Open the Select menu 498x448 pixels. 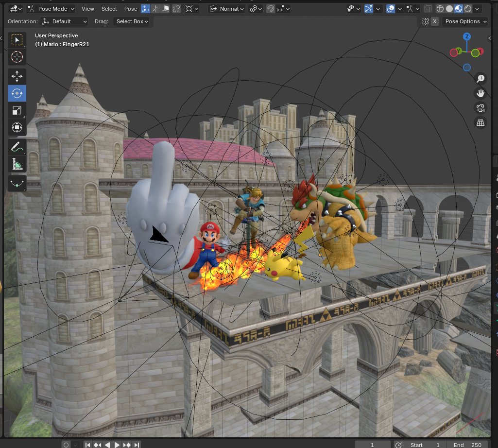[x=109, y=9]
